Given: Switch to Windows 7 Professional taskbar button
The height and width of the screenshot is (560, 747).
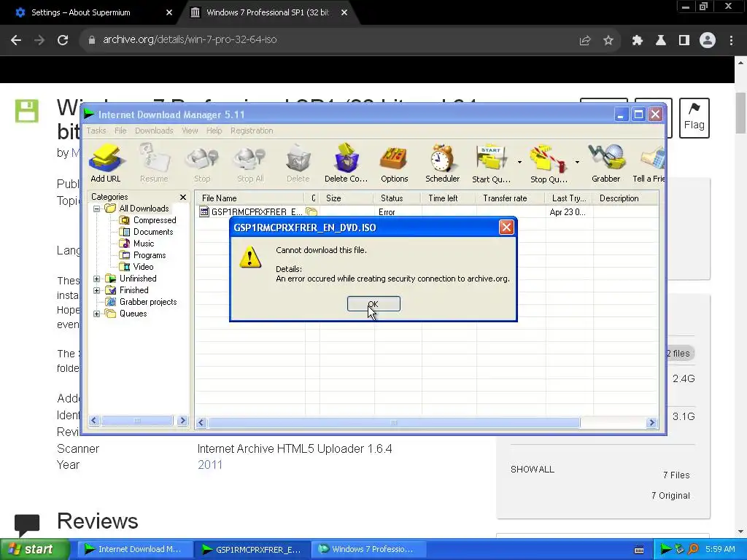Looking at the screenshot, I should [368, 549].
